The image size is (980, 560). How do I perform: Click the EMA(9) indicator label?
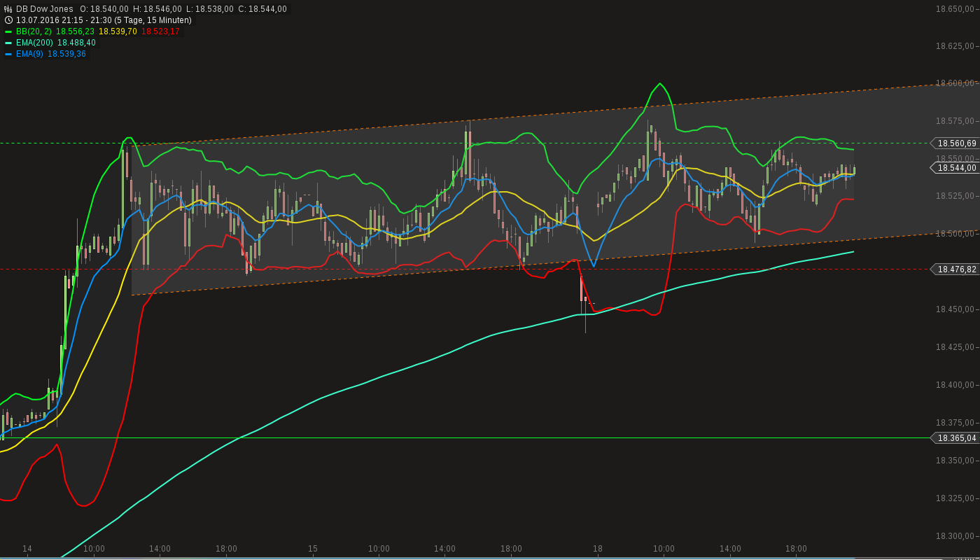coord(29,54)
